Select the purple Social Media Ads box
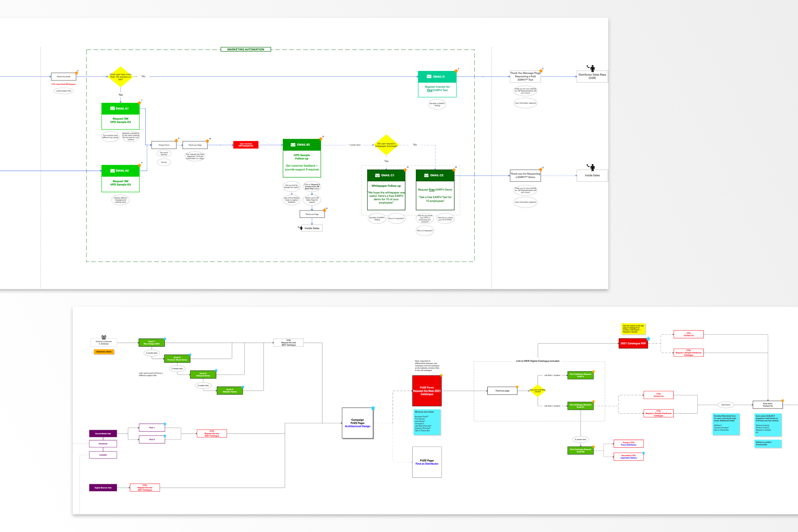This screenshot has height=532, width=798. click(103, 434)
